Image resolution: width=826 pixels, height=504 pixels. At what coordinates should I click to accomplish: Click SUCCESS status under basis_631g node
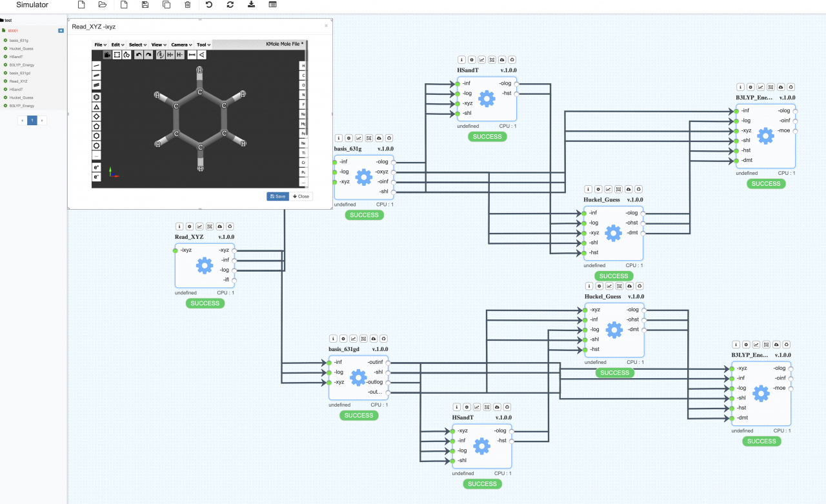click(x=364, y=215)
